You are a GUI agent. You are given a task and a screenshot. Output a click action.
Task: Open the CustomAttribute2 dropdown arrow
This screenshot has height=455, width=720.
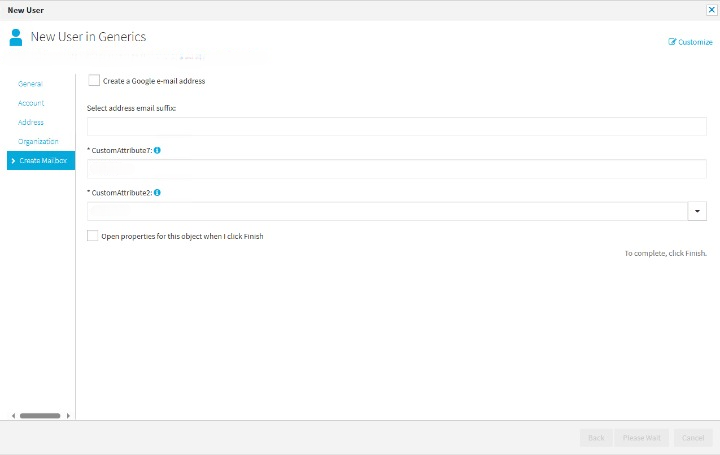[x=697, y=211]
